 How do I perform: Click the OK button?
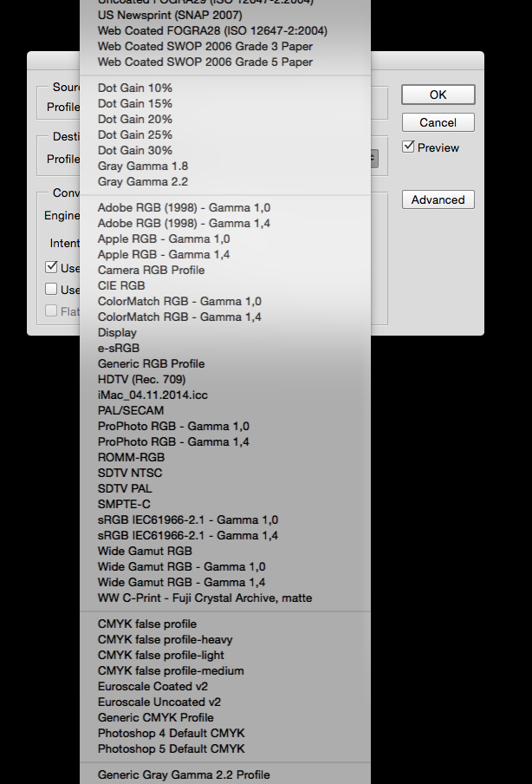pos(438,95)
